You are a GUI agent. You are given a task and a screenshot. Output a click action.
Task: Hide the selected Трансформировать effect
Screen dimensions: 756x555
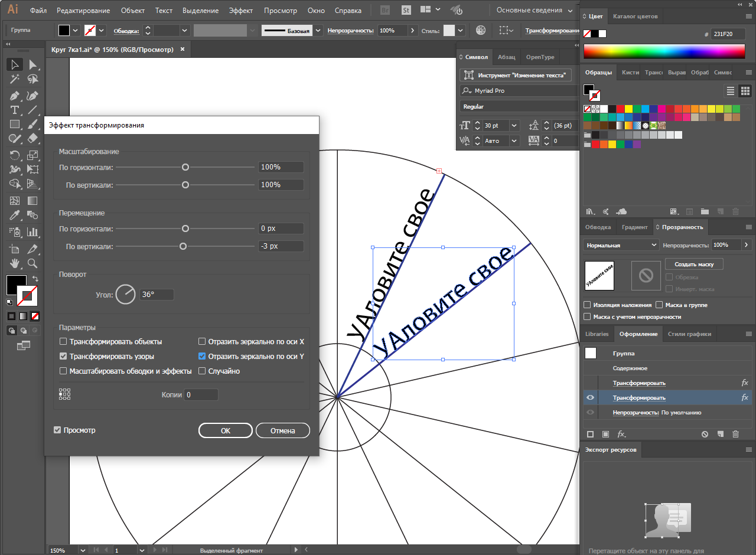click(590, 398)
